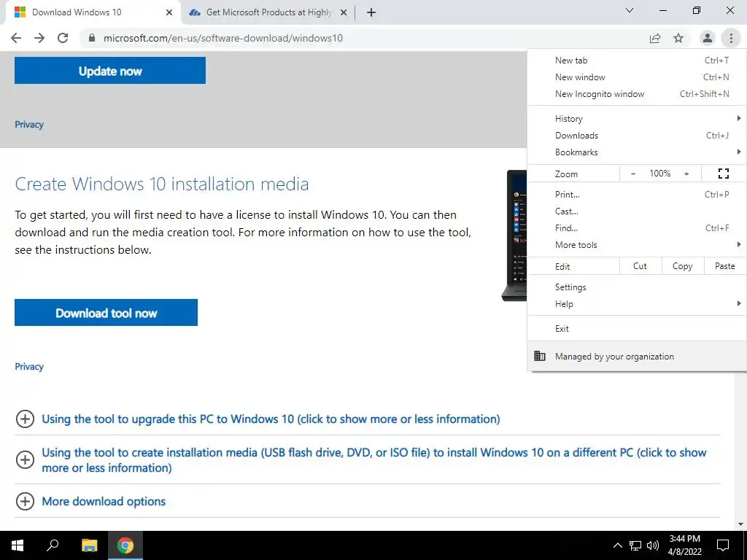This screenshot has height=560, width=747.
Task: Increase zoom with the plus button
Action: (686, 174)
